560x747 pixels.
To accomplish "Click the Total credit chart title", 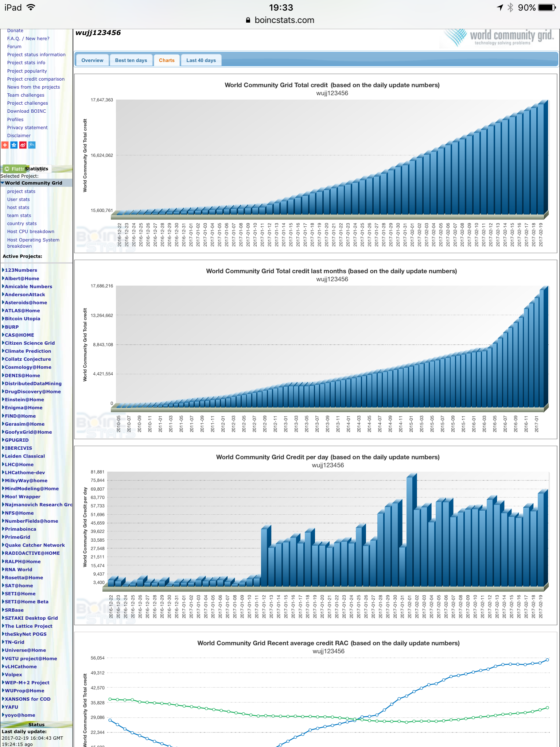I will click(x=332, y=85).
